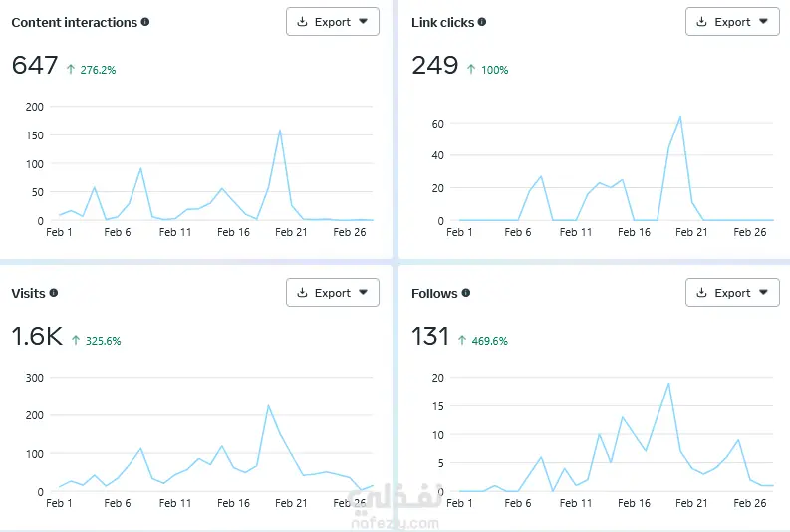Click the Content interactions chart peak near Feb 20
The width and height of the screenshot is (790, 532).
[280, 131]
